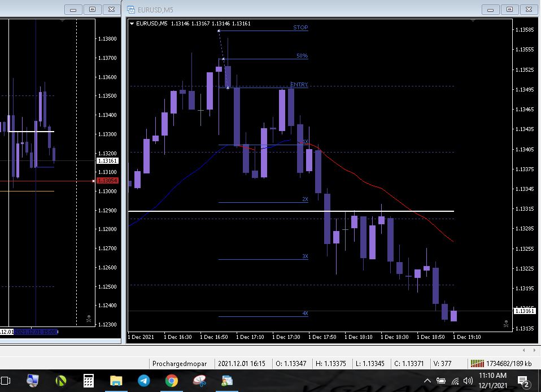Image resolution: width=541 pixels, height=392 pixels.
Task: Click the skull icon in the EURUSD,M5 chart
Action: pyautogui.click(x=506, y=324)
